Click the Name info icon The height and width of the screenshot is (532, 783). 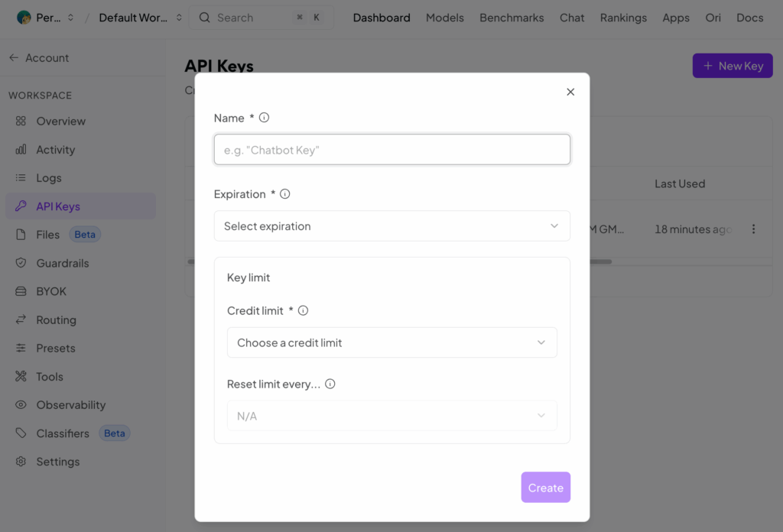[264, 118]
